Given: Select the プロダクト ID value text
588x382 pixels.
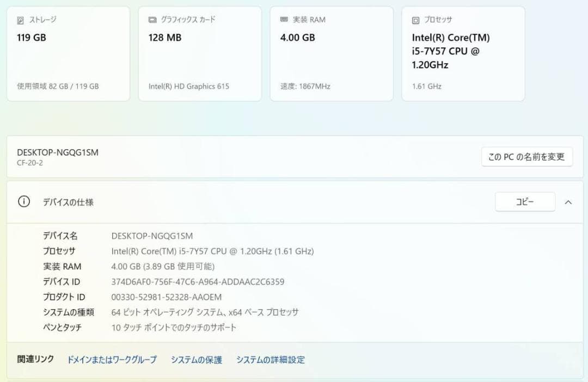Looking at the screenshot, I should pos(167,297).
